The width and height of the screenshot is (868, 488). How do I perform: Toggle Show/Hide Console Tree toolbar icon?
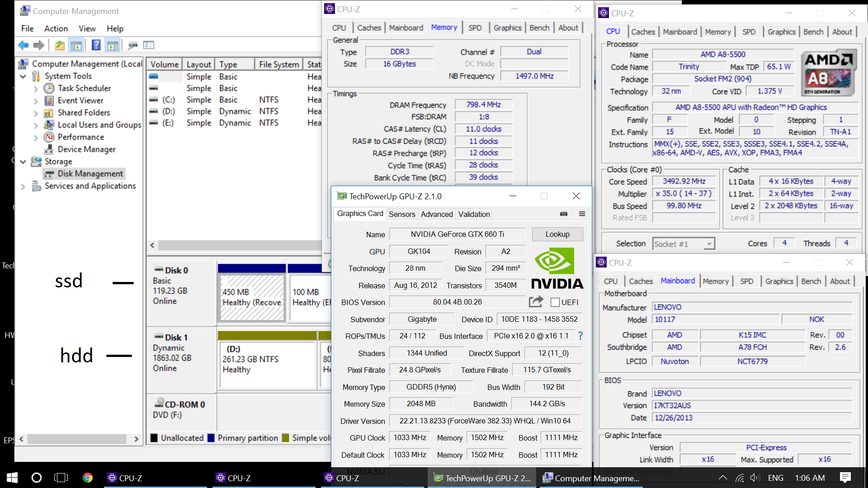(76, 45)
